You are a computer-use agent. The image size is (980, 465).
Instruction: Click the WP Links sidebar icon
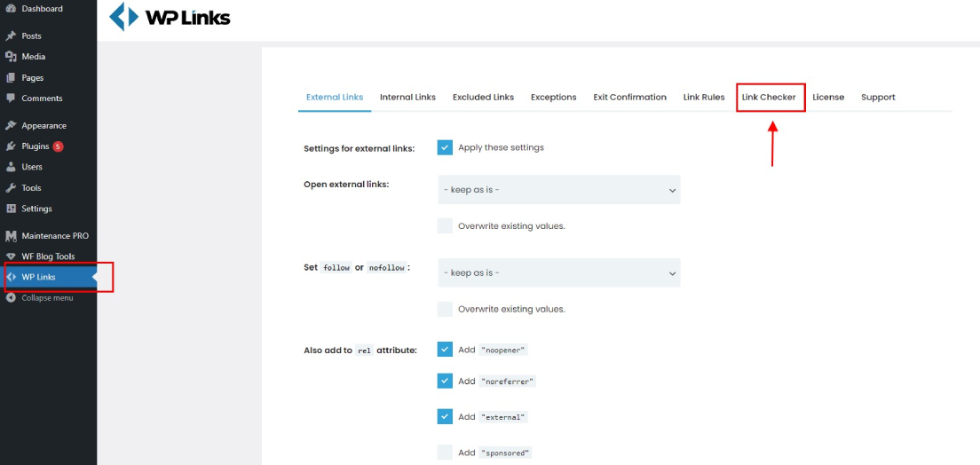pos(11,278)
